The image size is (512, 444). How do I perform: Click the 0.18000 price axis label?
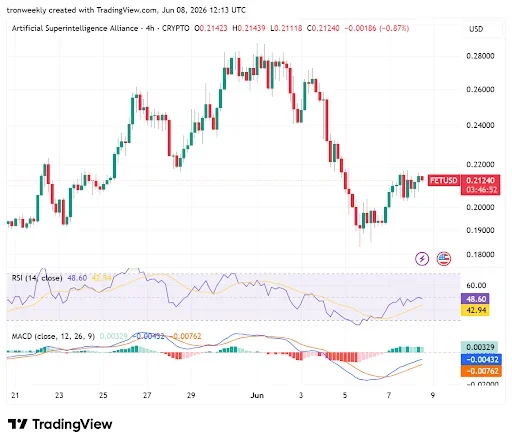tap(480, 255)
